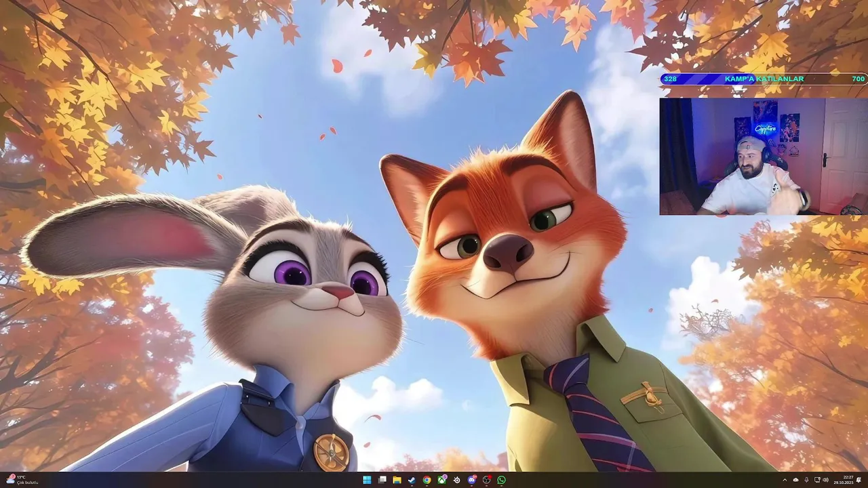Click the download arrow tray icon
Viewport: 868px width, 488px height.
806,480
